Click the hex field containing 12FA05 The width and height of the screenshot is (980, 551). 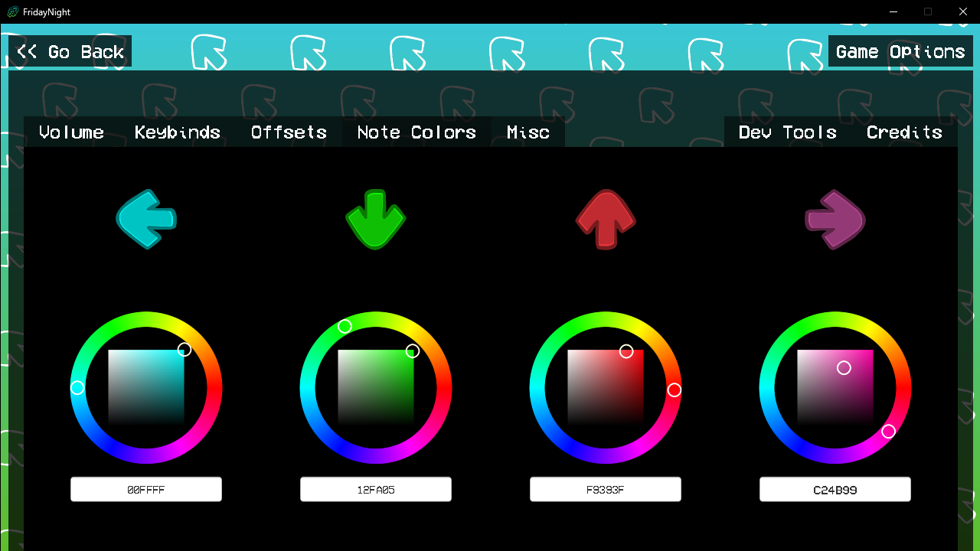click(376, 490)
